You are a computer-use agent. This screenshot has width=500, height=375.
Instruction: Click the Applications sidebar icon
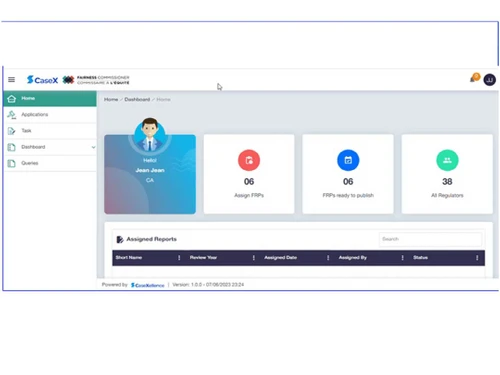pyautogui.click(x=12, y=115)
